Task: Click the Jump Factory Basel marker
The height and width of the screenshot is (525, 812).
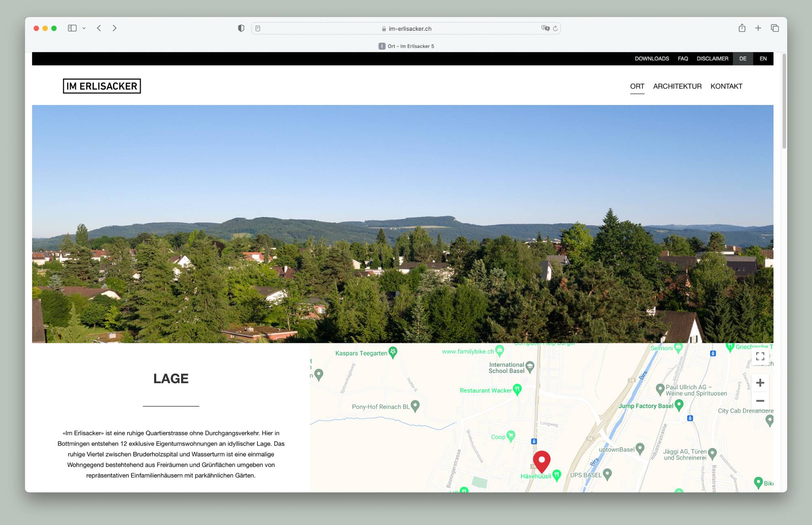Action: pos(679,405)
